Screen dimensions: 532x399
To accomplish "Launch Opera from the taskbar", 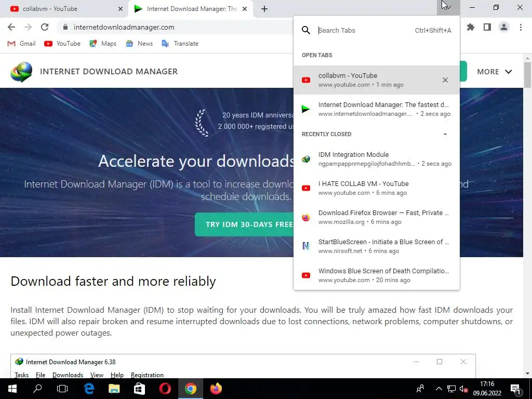I will [165, 389].
